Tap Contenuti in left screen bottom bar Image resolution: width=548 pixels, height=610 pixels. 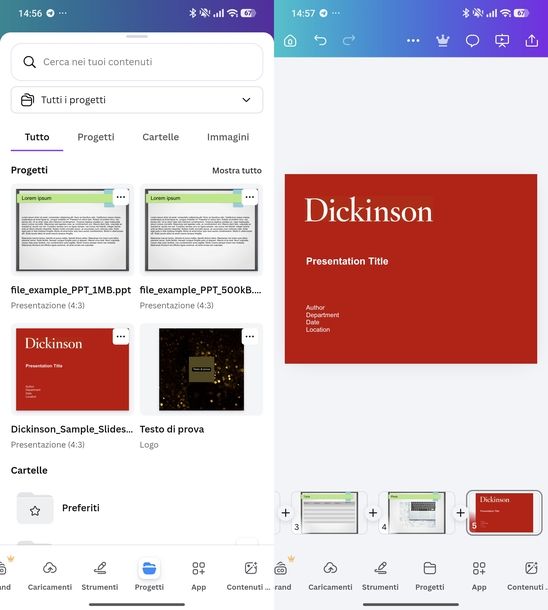[249, 576]
